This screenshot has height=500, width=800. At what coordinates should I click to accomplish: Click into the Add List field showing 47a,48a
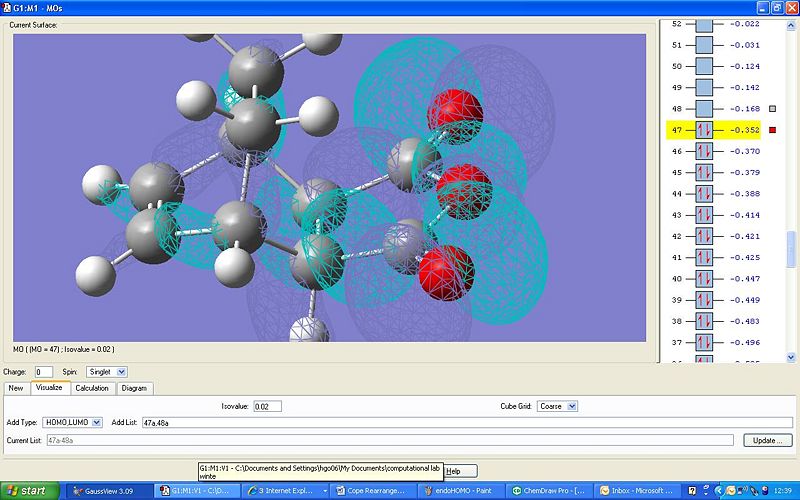[467, 422]
